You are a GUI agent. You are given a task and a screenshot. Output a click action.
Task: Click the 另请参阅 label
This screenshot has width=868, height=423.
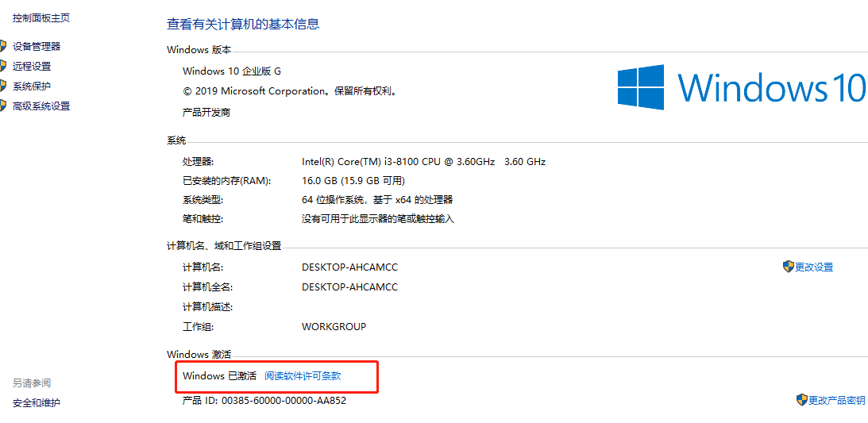pos(32,383)
